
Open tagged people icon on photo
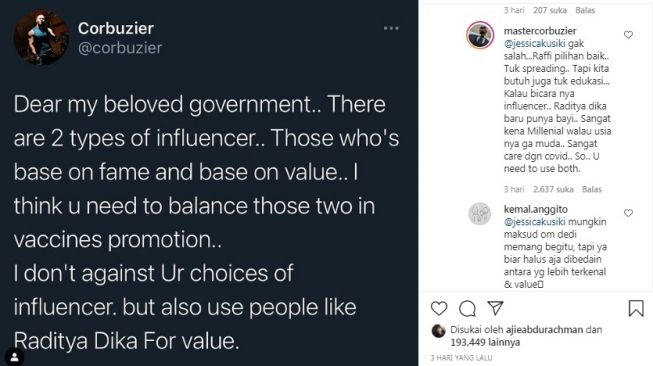(15, 357)
